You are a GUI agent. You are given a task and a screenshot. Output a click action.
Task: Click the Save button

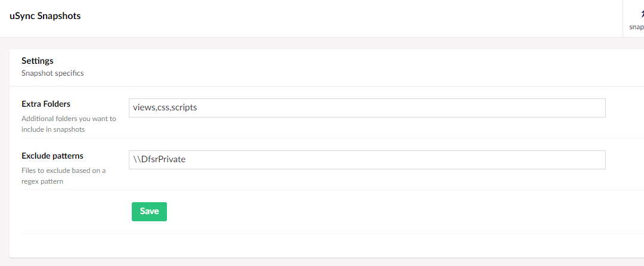(149, 211)
